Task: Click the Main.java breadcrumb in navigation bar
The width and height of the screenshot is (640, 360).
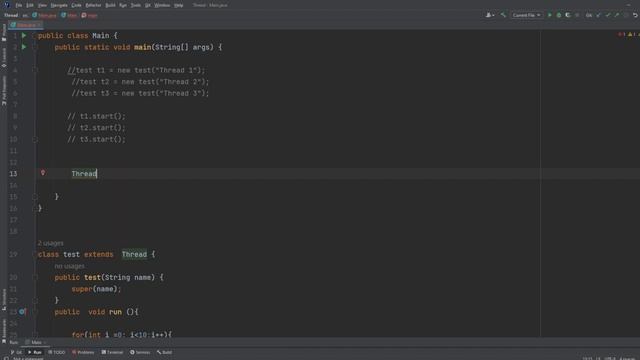Action: 44,15
